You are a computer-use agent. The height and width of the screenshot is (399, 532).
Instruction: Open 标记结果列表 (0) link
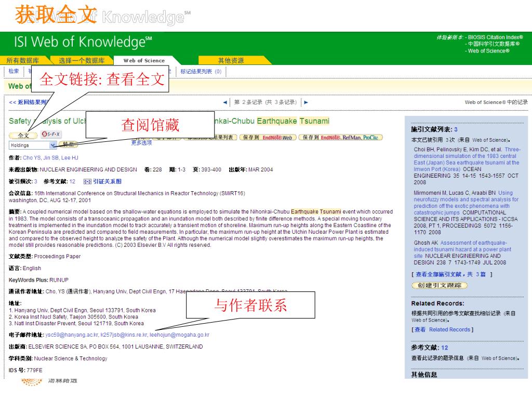[x=201, y=71]
